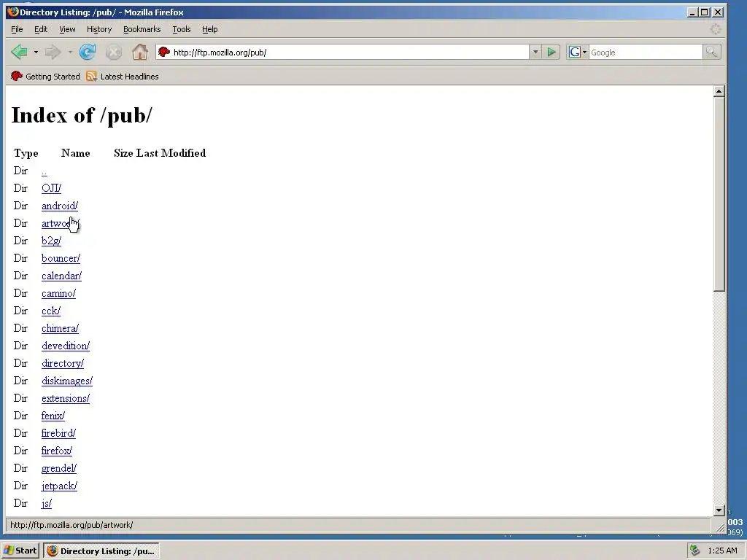Open the Tools menu
Image resolution: width=747 pixels, height=560 pixels.
click(182, 29)
